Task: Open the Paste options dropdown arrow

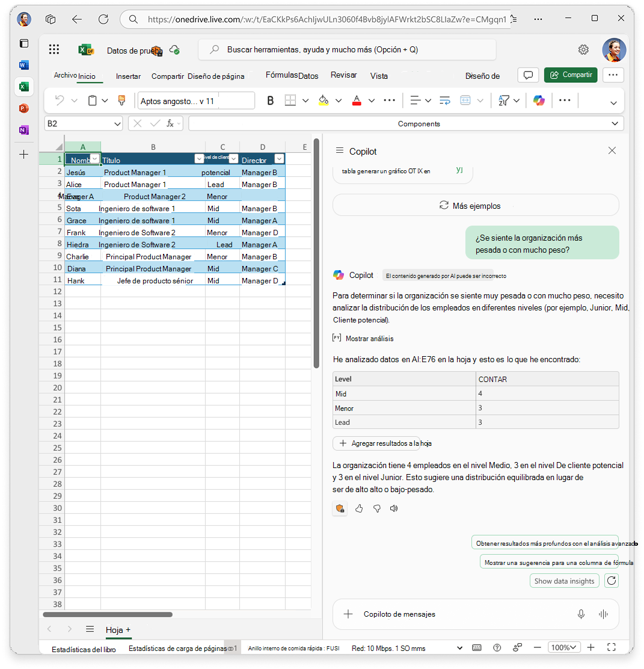Action: tap(105, 100)
